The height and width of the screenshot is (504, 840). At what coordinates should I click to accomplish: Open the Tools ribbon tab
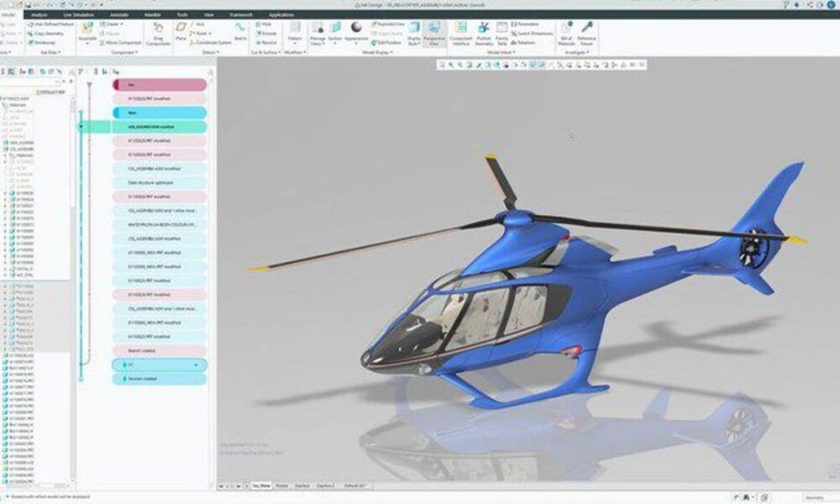182,15
